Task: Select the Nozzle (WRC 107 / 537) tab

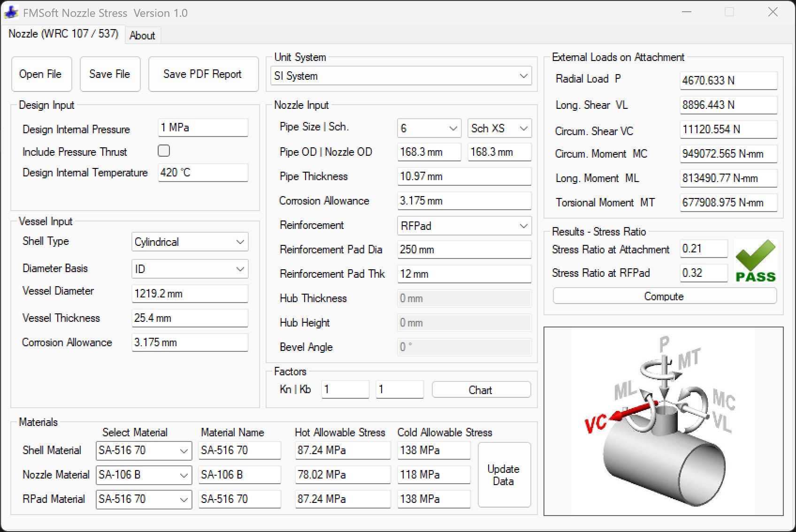Action: pos(63,34)
